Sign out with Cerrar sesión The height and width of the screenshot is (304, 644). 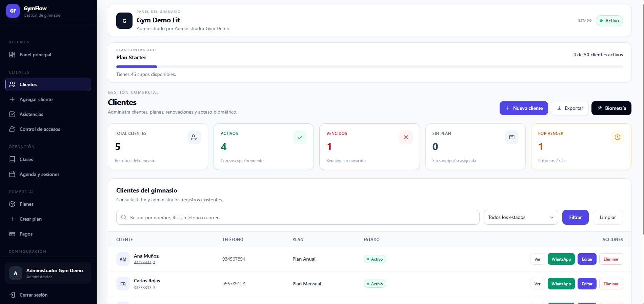[x=48, y=295]
